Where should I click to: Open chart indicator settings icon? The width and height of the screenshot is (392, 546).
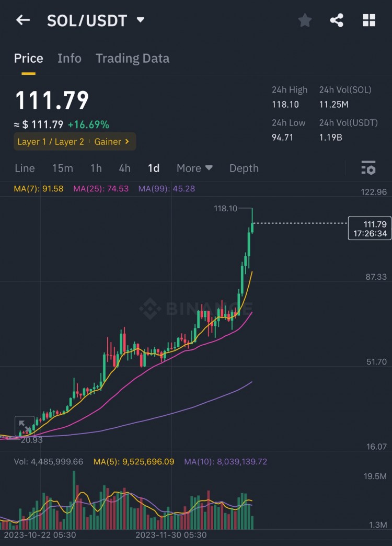click(x=368, y=168)
